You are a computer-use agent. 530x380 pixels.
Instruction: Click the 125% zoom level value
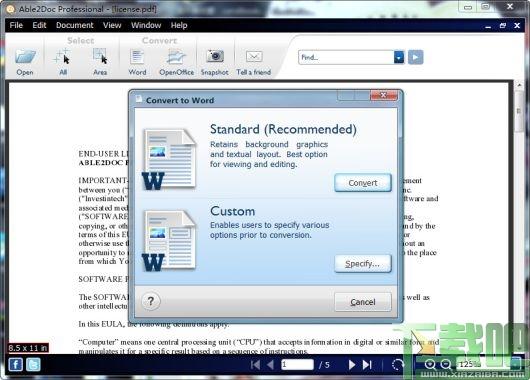(469, 364)
